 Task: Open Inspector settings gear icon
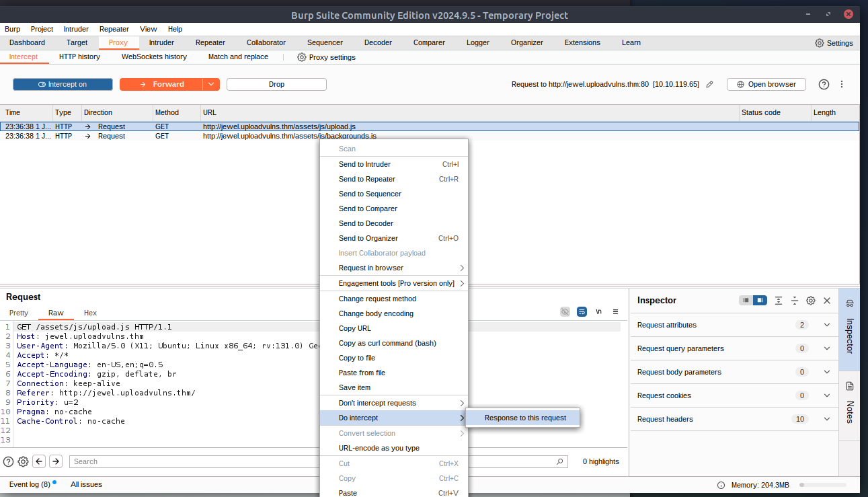[811, 301]
